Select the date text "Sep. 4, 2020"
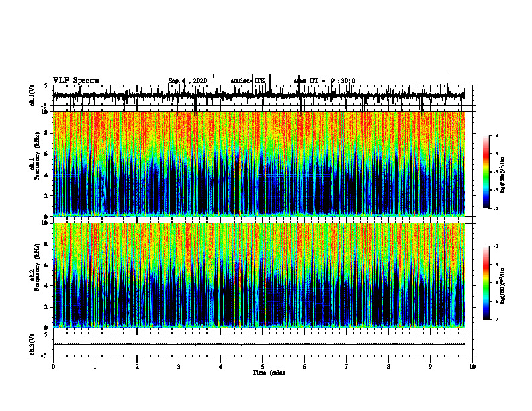Image resolution: width=532 pixels, height=411 pixels. (187, 81)
